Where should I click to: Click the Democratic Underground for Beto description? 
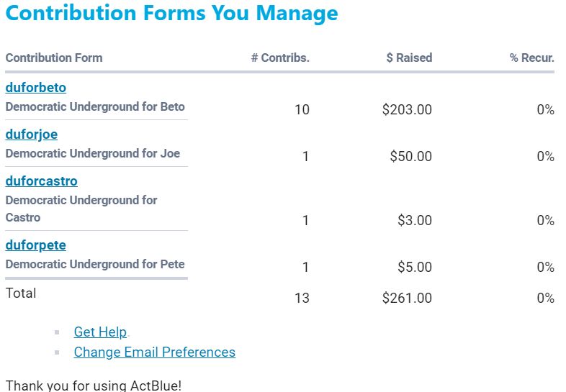click(x=95, y=107)
